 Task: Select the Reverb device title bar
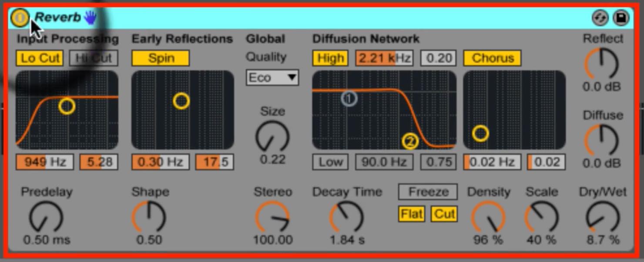(x=321, y=18)
